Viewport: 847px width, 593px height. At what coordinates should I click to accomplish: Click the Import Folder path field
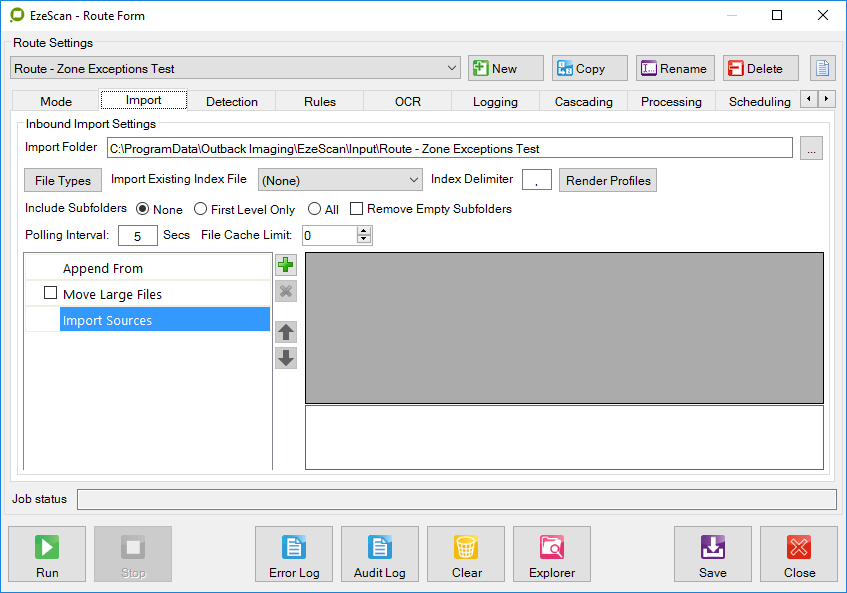[x=449, y=149]
